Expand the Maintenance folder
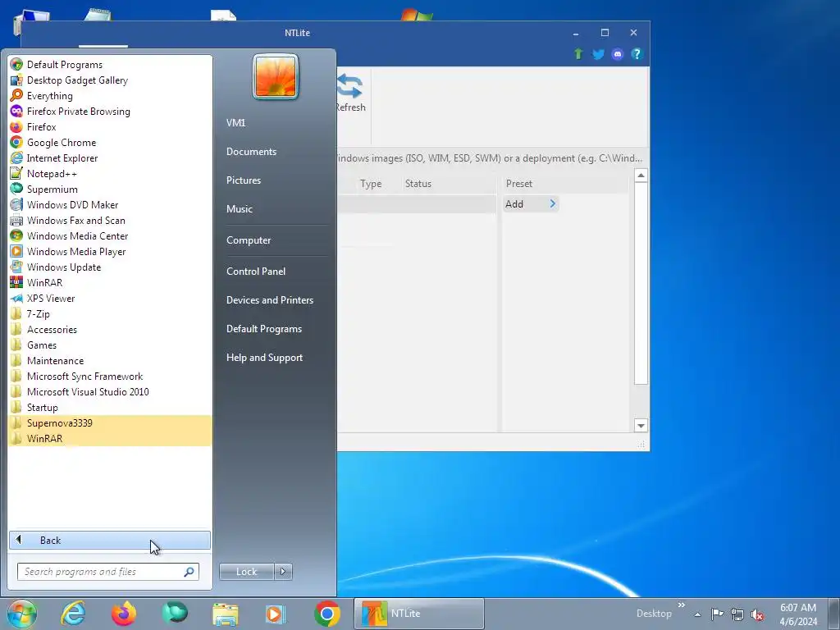The height and width of the screenshot is (630, 840). pos(110,361)
